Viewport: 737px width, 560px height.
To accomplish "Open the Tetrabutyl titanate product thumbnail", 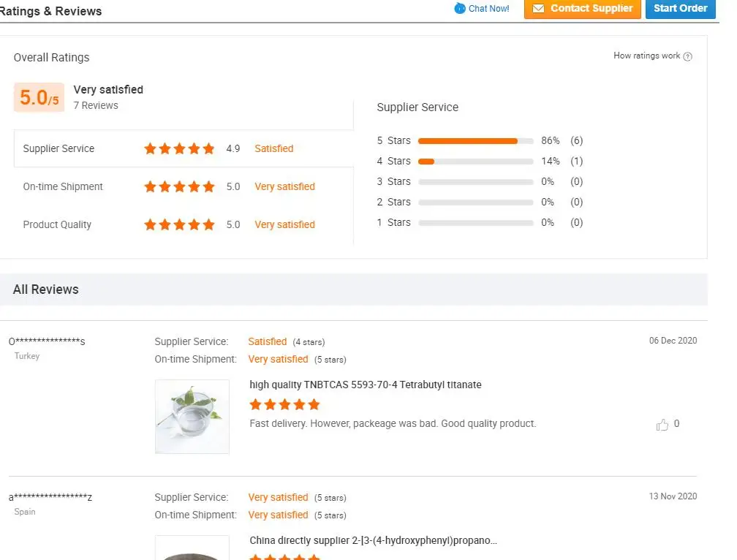I will pos(192,417).
